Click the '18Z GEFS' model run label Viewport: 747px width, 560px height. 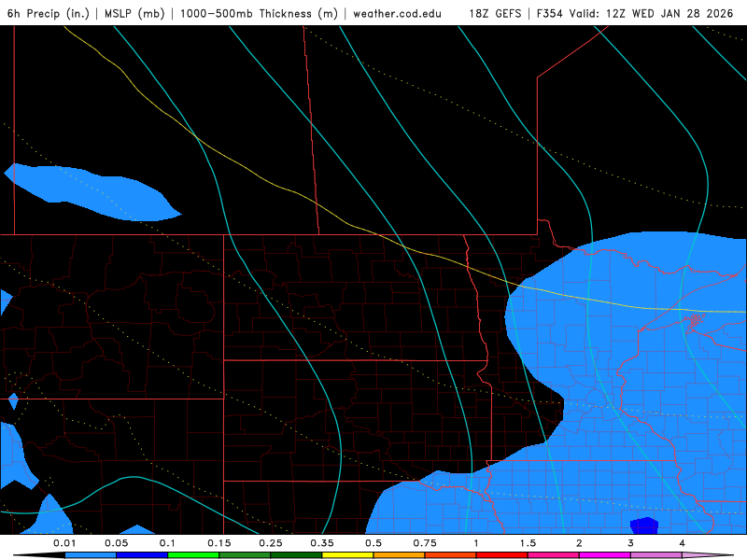pyautogui.click(x=495, y=13)
